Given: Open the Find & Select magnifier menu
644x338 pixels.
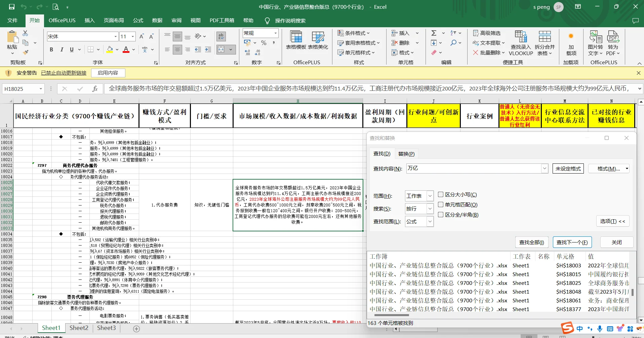Looking at the screenshot, I should pyautogui.click(x=456, y=43).
